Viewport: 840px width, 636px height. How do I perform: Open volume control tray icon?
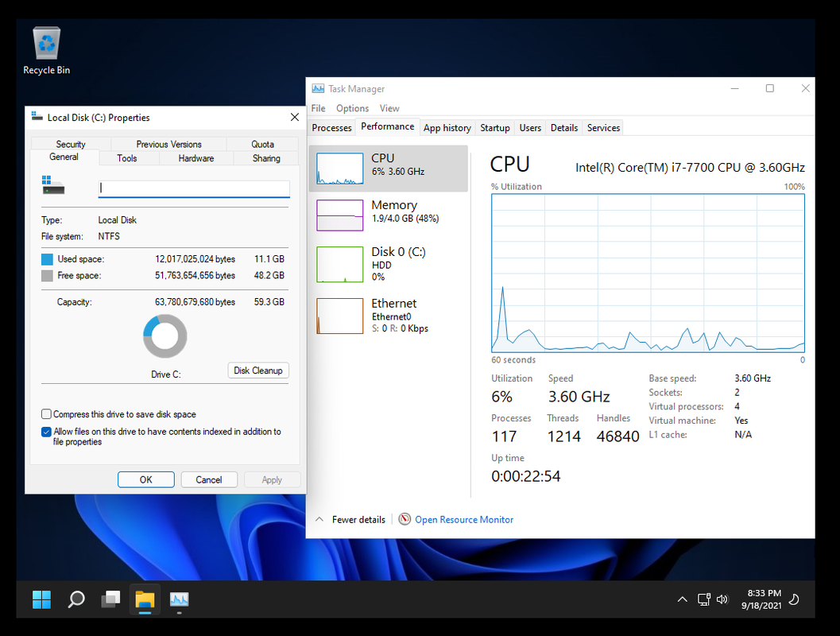pyautogui.click(x=722, y=599)
